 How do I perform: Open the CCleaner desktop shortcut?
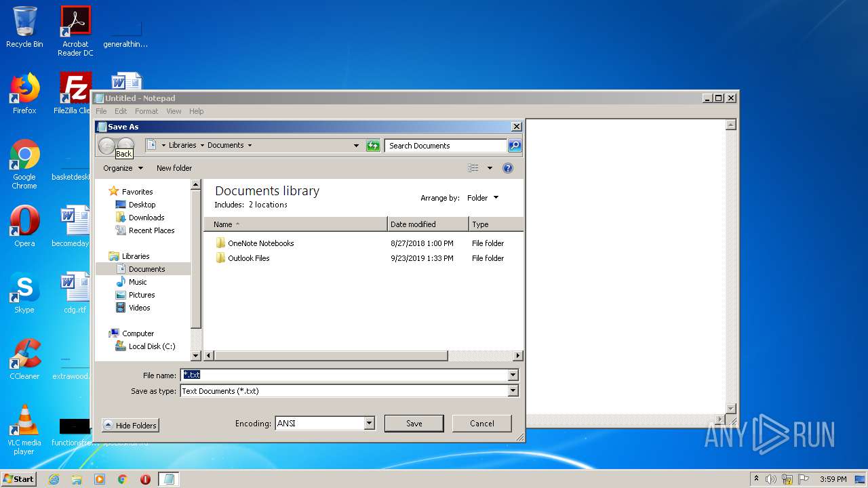click(24, 359)
